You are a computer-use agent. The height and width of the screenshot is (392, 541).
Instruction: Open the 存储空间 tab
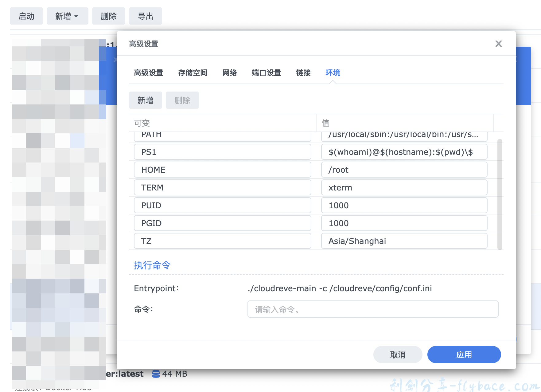point(193,73)
